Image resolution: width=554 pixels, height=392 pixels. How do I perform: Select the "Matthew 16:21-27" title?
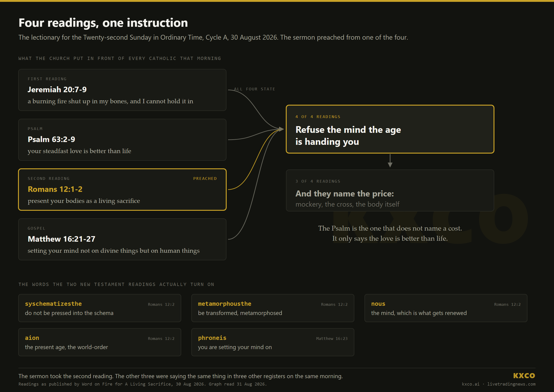(62, 239)
